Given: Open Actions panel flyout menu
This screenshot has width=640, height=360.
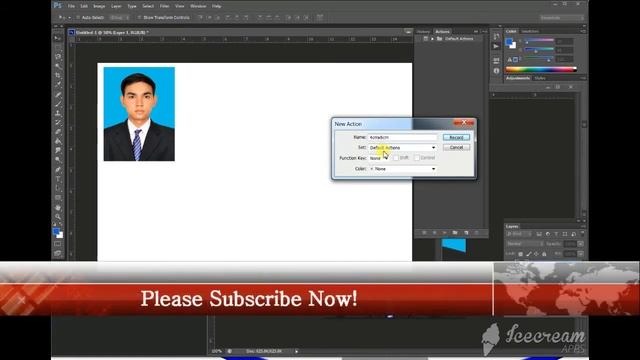Looking at the screenshot, I should pyautogui.click(x=484, y=31).
